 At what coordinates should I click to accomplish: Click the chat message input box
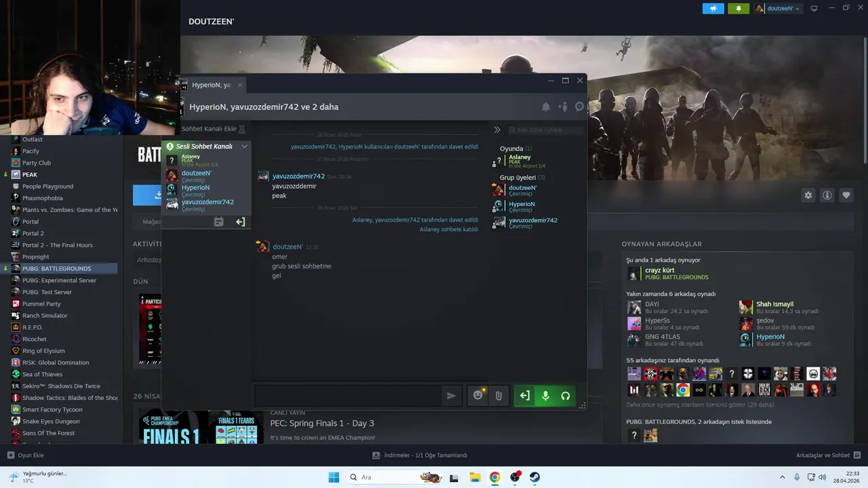pos(347,396)
